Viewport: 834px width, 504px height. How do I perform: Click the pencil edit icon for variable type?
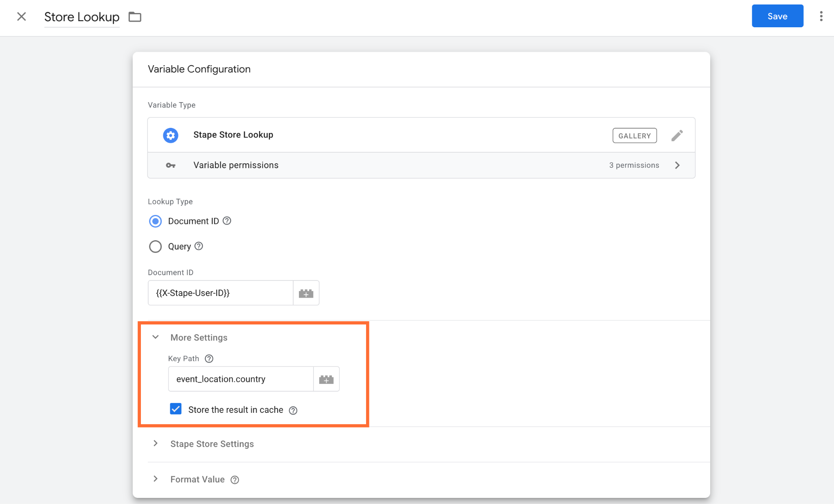coord(677,135)
